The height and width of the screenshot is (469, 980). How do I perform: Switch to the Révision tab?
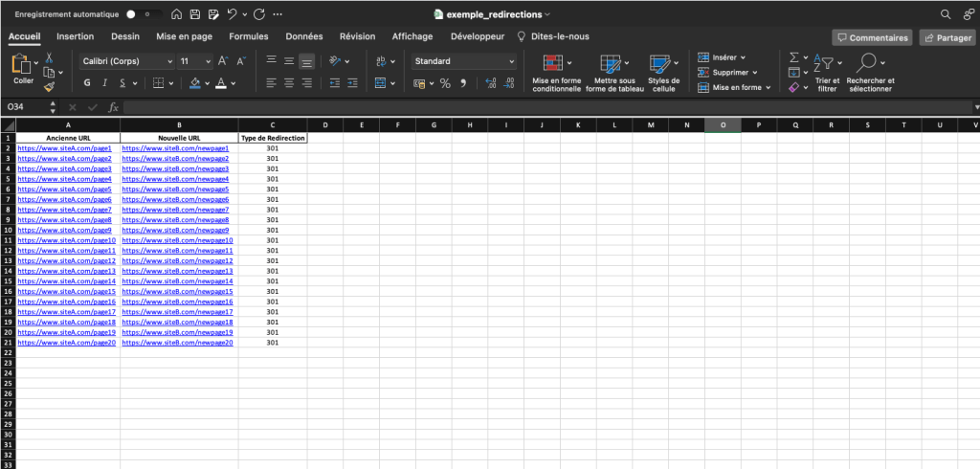click(x=358, y=37)
